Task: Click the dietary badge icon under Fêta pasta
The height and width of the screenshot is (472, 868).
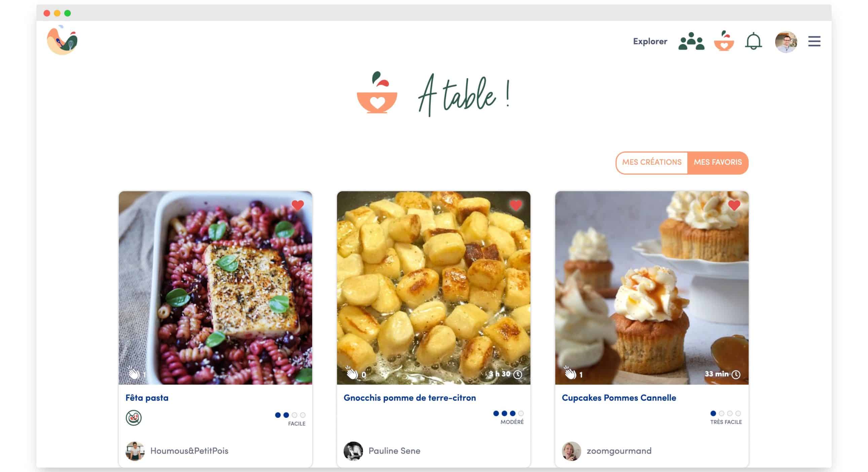Action: click(134, 418)
